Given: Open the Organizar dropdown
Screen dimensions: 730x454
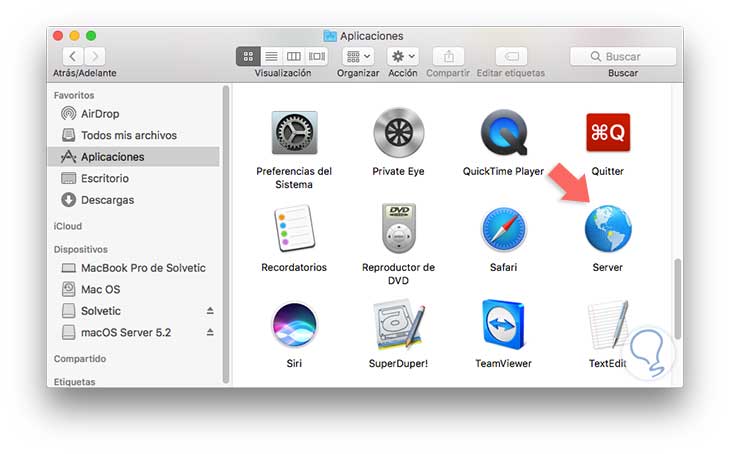Looking at the screenshot, I should pyautogui.click(x=358, y=56).
